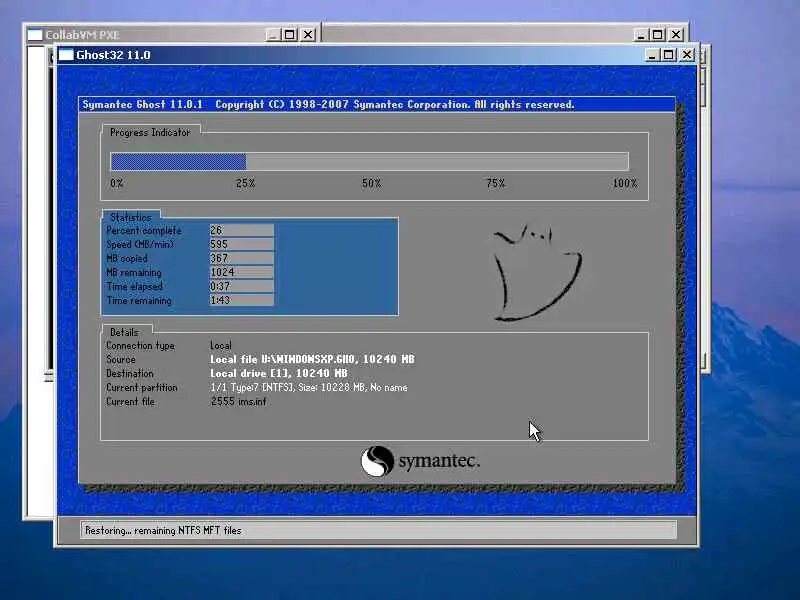This screenshot has height=600, width=800.
Task: Click the Source label in Details
Action: click(x=121, y=360)
